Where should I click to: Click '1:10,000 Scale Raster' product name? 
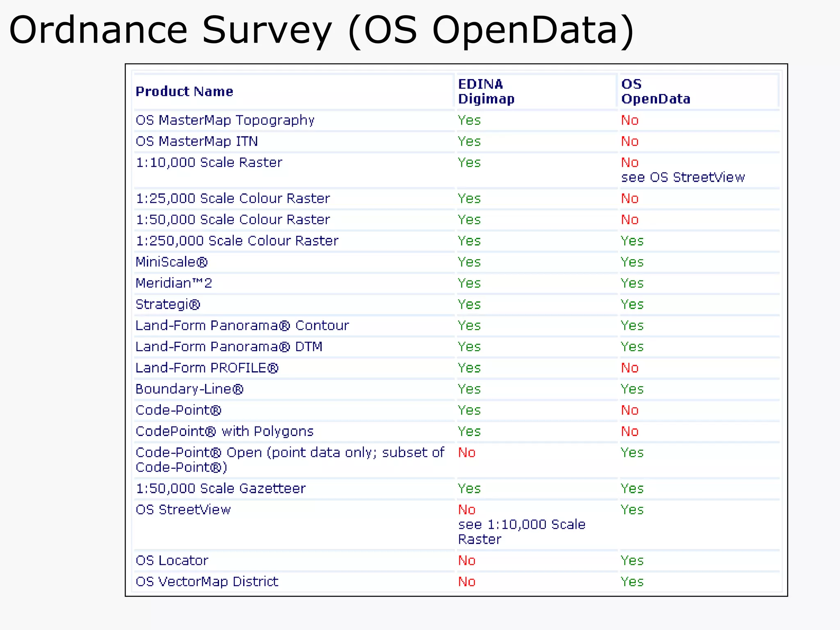(209, 162)
